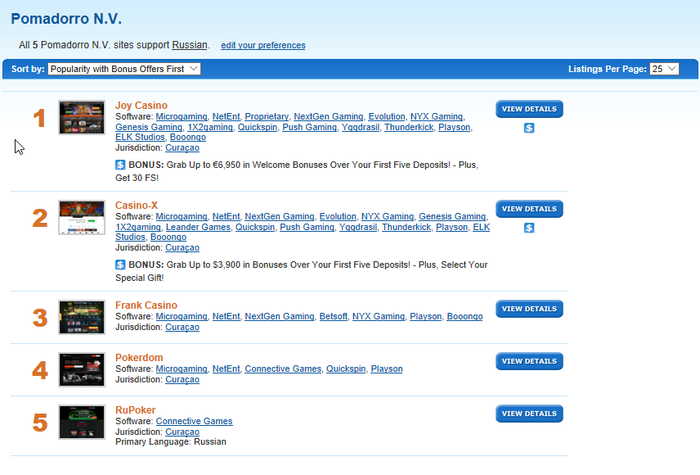Click the edit your preferences link
This screenshot has height=475, width=700.
tap(263, 45)
